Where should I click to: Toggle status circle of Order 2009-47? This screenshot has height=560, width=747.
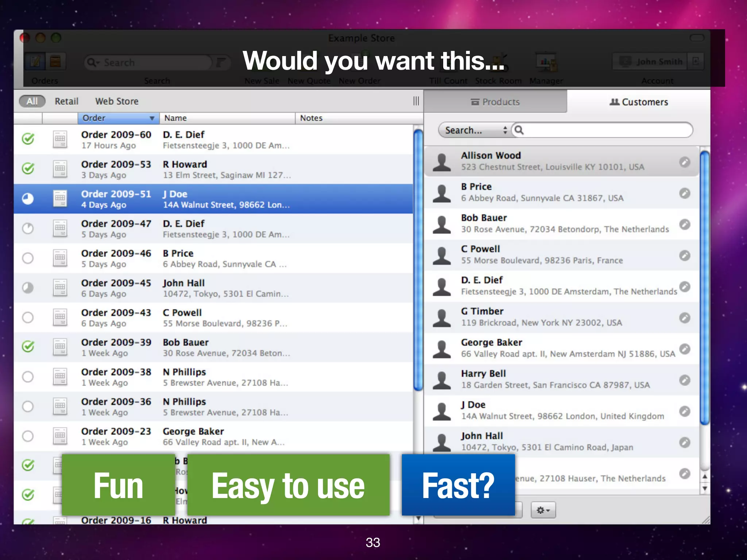coord(28,229)
